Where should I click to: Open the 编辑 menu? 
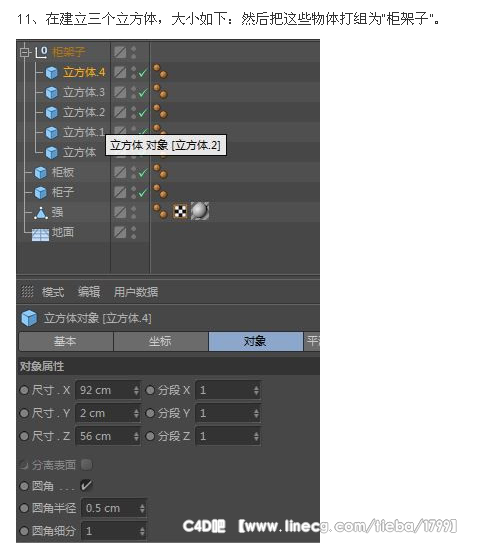[x=89, y=292]
